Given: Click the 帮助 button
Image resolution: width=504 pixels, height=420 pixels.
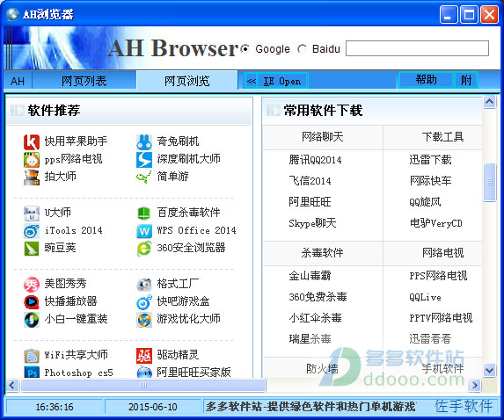Looking at the screenshot, I should 426,80.
